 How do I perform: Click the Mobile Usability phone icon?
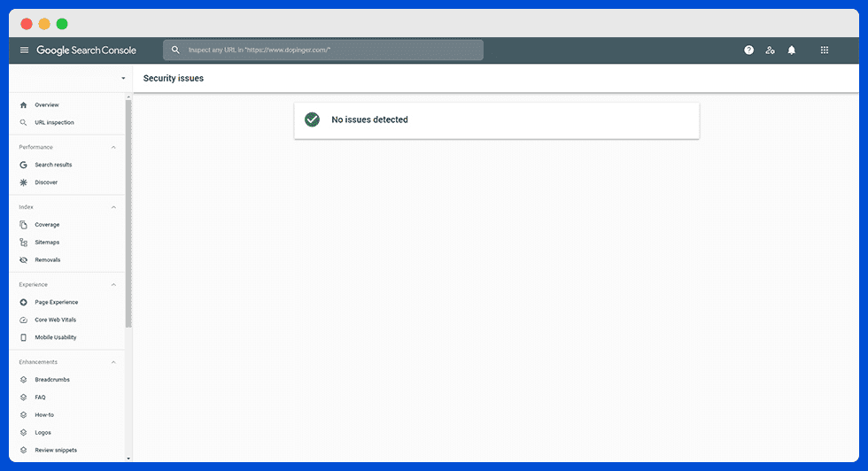coord(23,337)
